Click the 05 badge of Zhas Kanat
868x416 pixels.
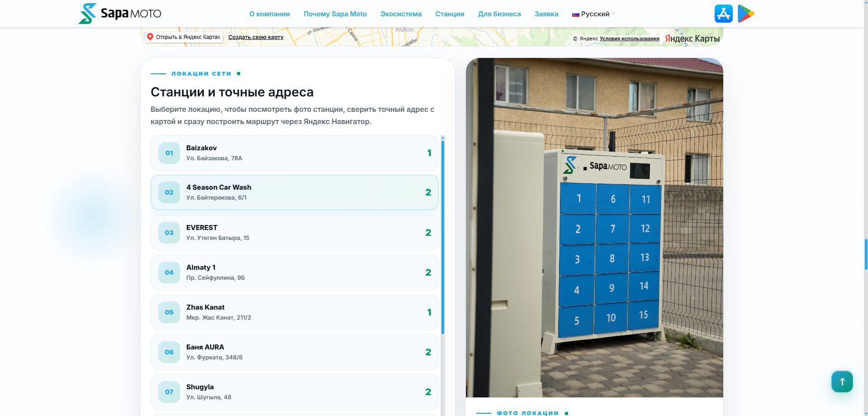[x=169, y=312]
